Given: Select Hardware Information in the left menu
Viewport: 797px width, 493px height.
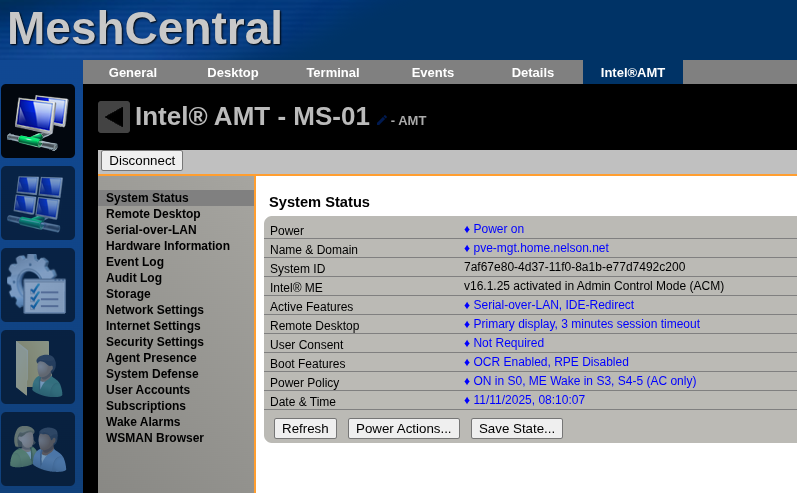Looking at the screenshot, I should 168,246.
